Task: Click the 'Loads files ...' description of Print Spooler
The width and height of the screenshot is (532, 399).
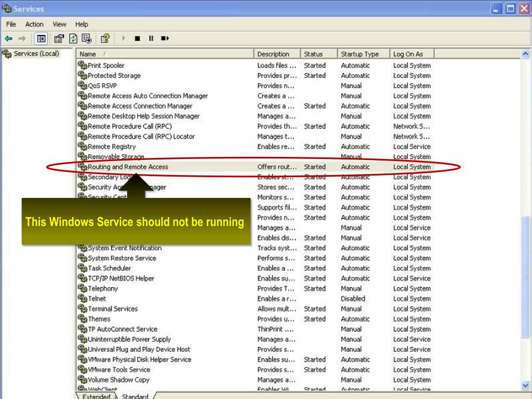Action: (x=276, y=65)
